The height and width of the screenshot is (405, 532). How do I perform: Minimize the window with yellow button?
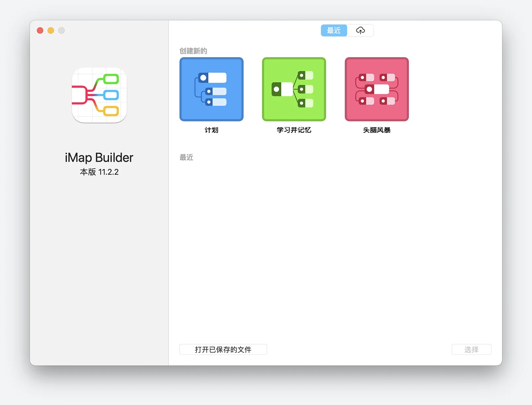[51, 31]
